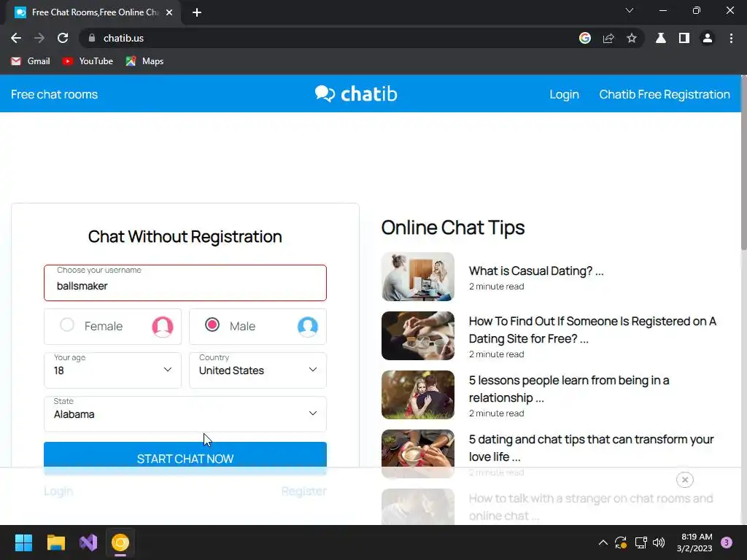Screen dimensions: 747x560
Task: Click the couple hugging outdoors thumbnail
Action: (x=418, y=394)
